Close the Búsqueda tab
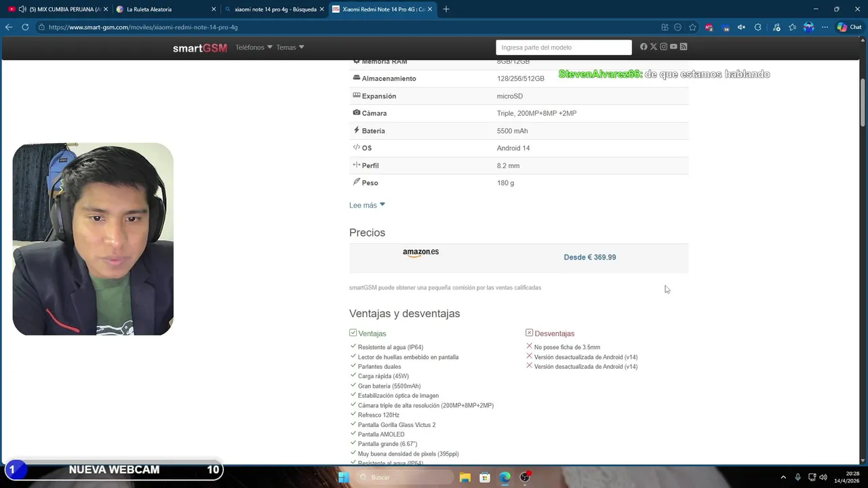Viewport: 868px width, 488px height. 322,9
